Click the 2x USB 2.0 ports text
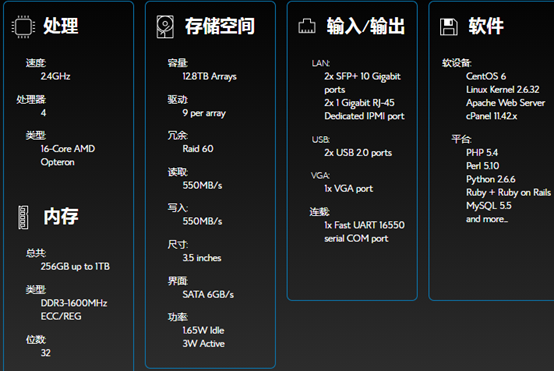Screen dimensions: 554x371 (x=358, y=153)
